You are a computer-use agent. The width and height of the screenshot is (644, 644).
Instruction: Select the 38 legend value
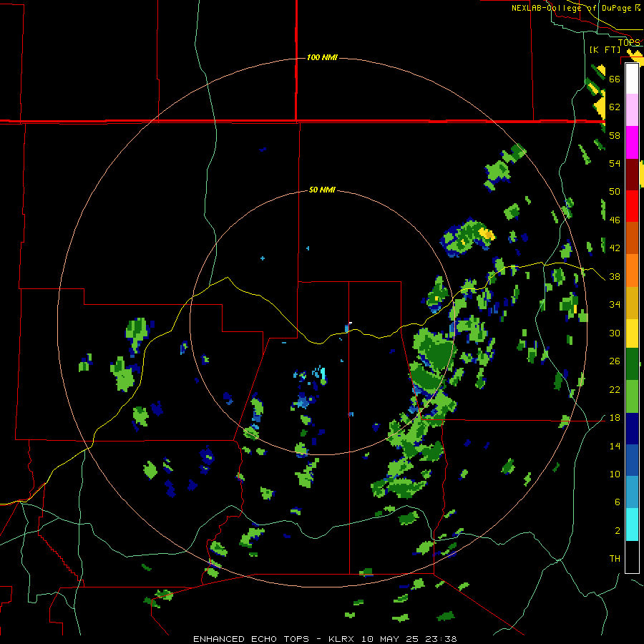(615, 276)
